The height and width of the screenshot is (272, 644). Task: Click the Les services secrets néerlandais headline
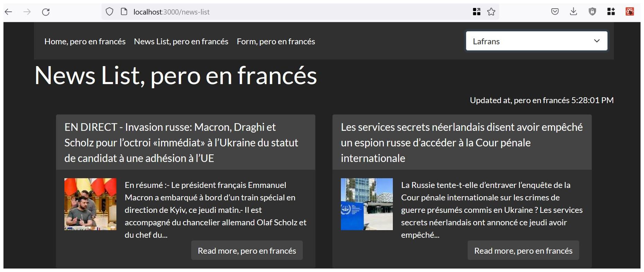(x=462, y=143)
